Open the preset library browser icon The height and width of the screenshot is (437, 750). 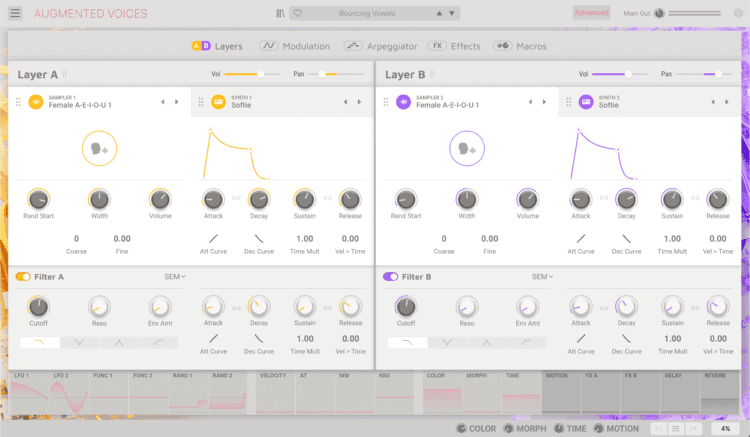(x=280, y=13)
